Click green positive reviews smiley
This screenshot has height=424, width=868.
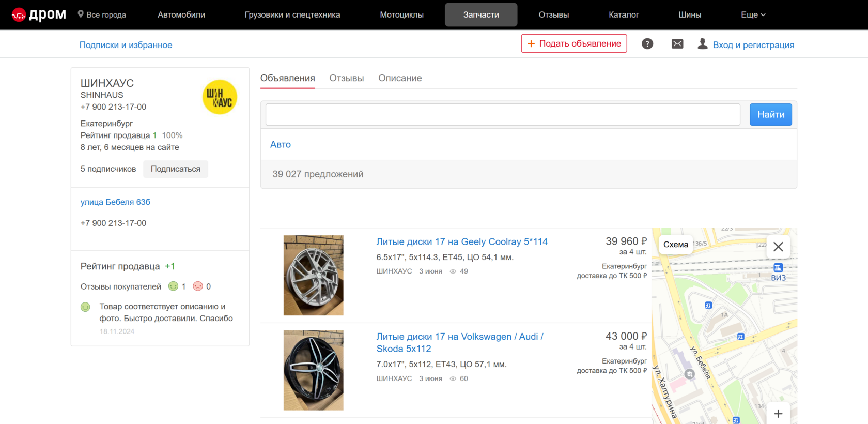click(x=173, y=286)
